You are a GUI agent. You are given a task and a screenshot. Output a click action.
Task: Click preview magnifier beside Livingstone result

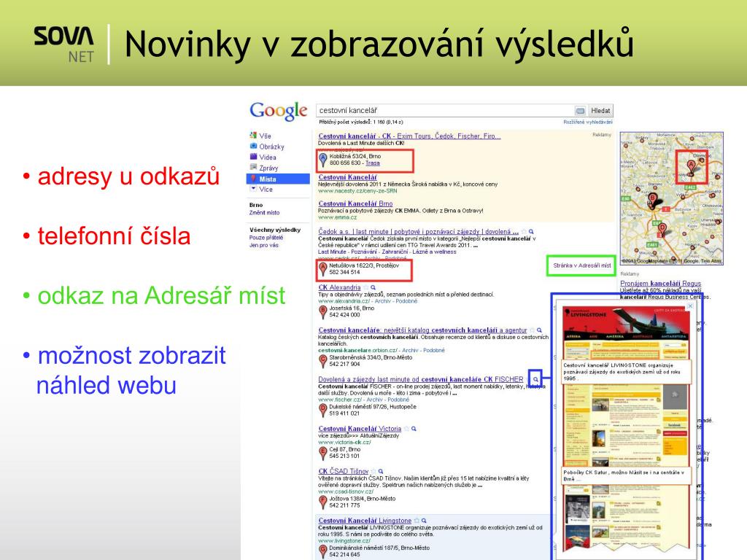pos(424,521)
